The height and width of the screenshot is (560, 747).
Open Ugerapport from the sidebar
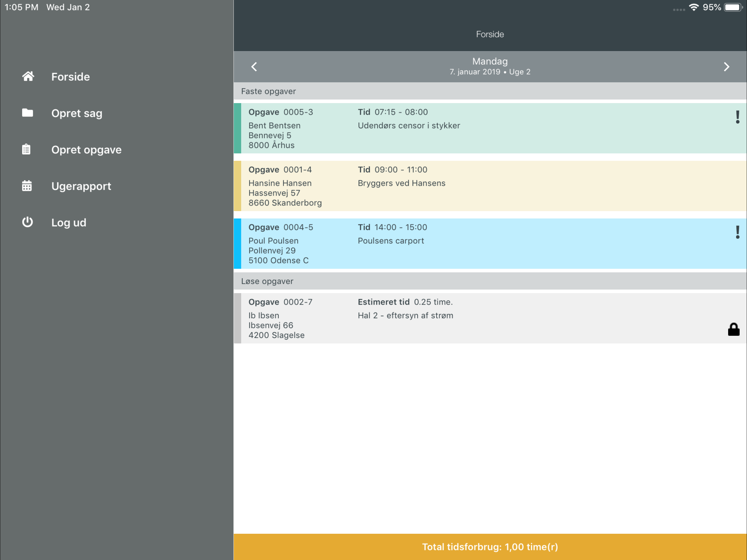(81, 186)
